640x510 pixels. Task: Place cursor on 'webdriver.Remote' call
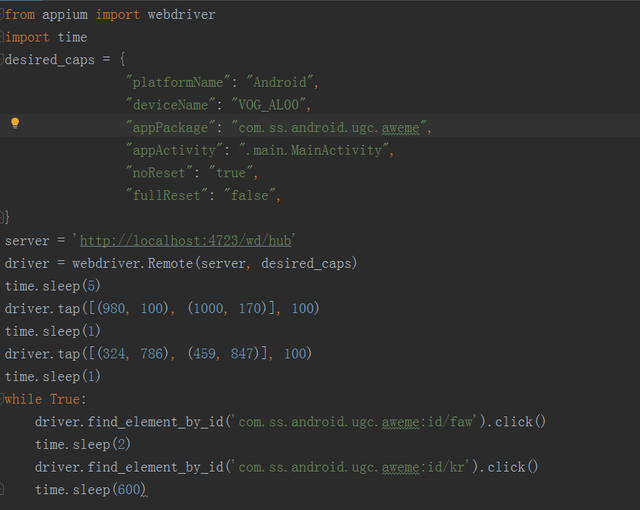[x=132, y=264]
